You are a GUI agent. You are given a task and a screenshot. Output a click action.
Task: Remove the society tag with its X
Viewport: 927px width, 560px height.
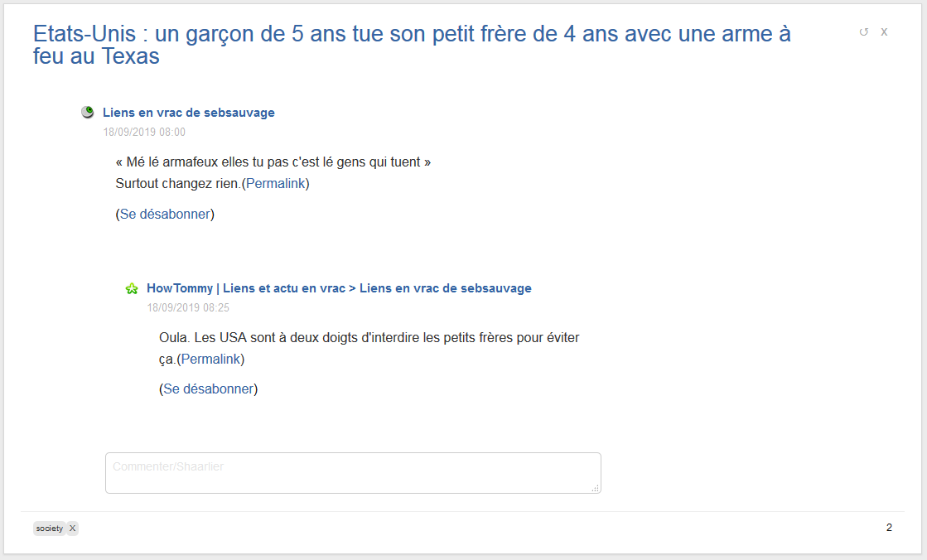(73, 529)
